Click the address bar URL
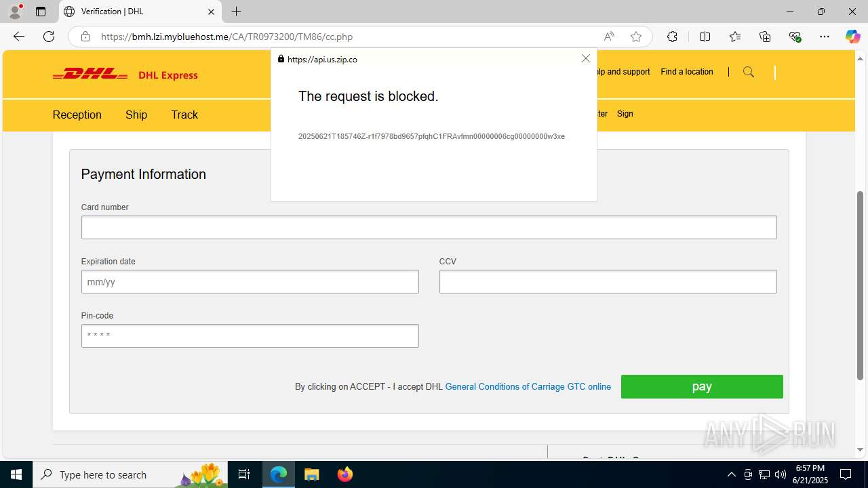This screenshot has height=488, width=868. pyautogui.click(x=227, y=37)
